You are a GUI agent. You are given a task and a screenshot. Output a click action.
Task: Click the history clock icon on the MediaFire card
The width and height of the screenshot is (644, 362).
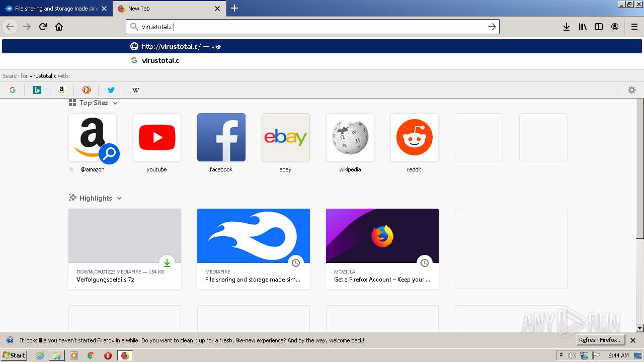(x=296, y=263)
